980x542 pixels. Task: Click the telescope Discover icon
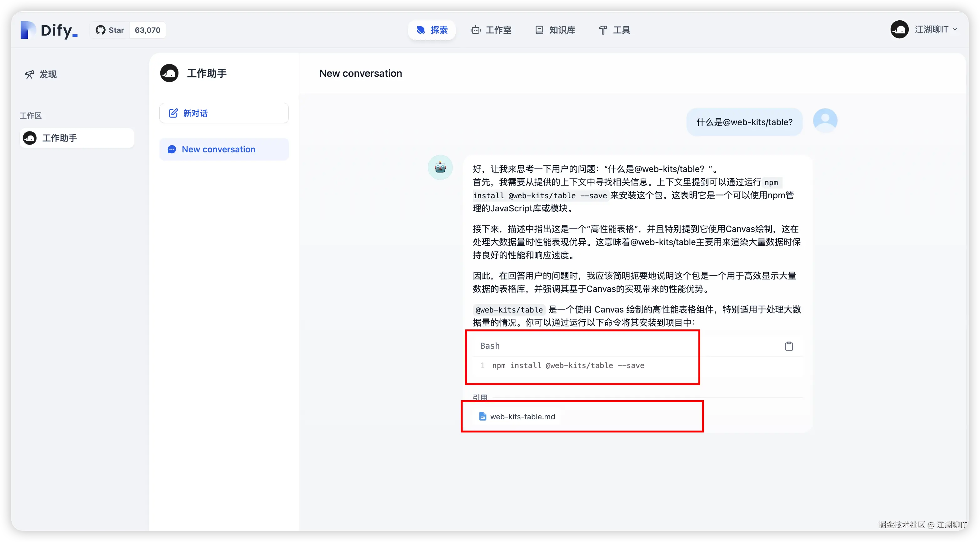(x=29, y=74)
